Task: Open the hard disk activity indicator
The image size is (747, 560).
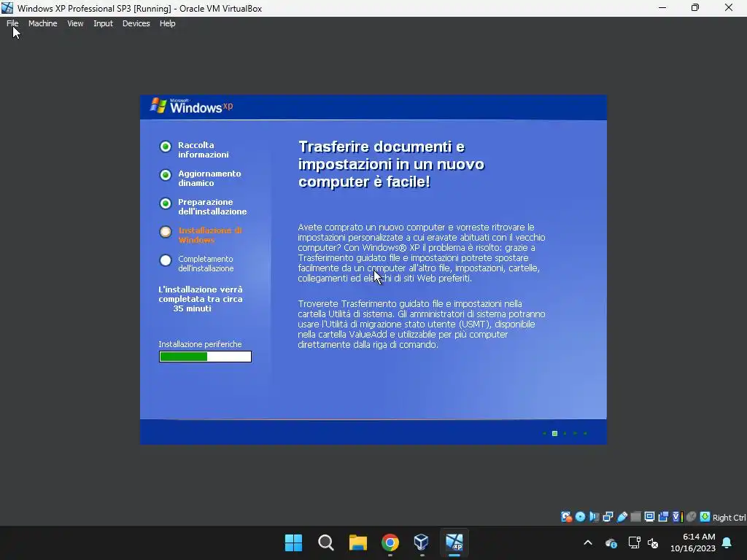Action: [x=566, y=517]
